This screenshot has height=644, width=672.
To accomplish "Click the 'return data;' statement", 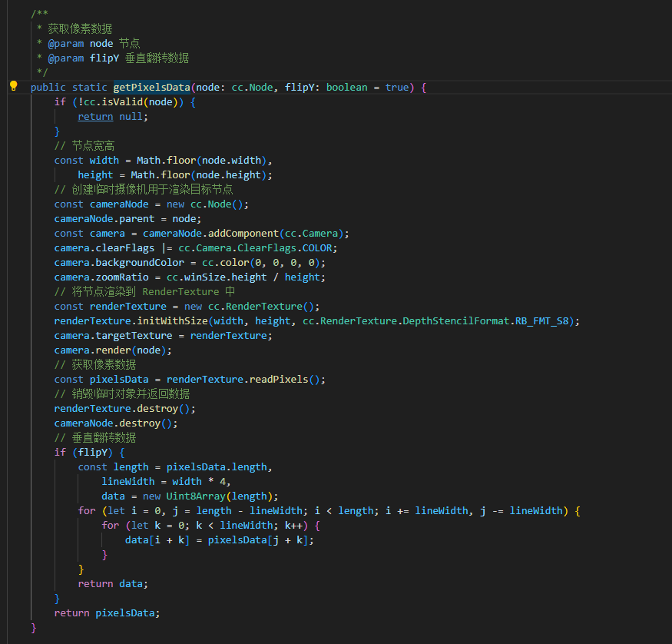I will click(x=113, y=583).
